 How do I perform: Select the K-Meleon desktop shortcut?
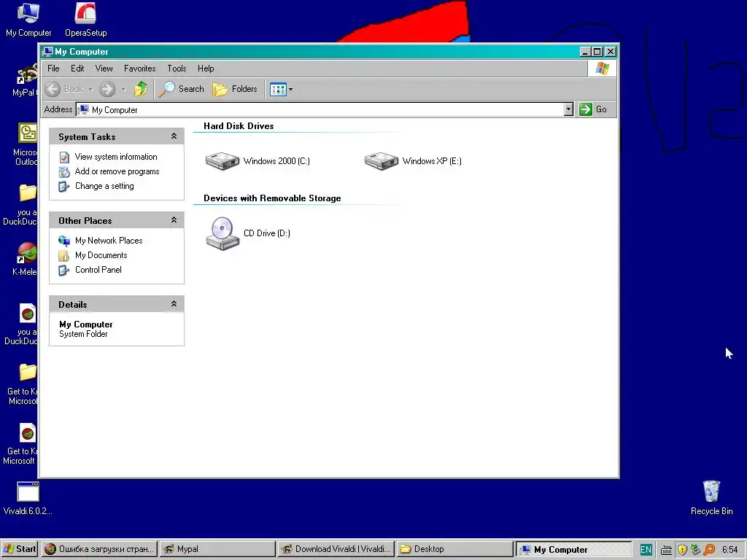[x=25, y=260]
